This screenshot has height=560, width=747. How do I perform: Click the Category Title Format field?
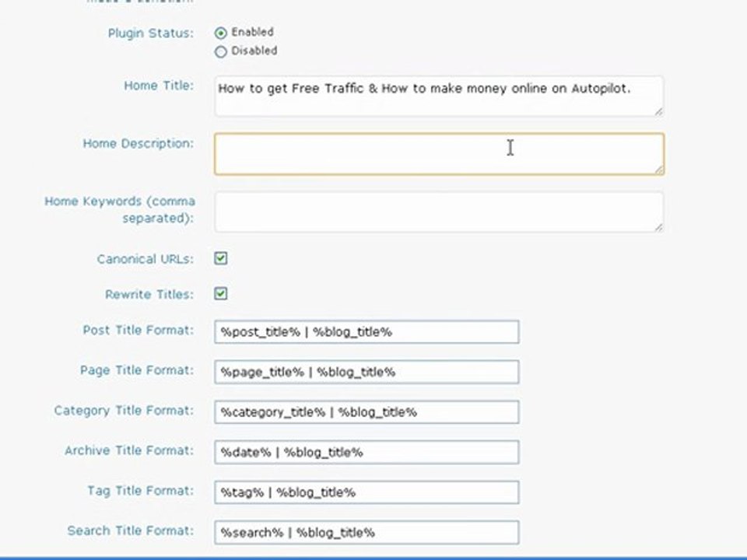(366, 412)
